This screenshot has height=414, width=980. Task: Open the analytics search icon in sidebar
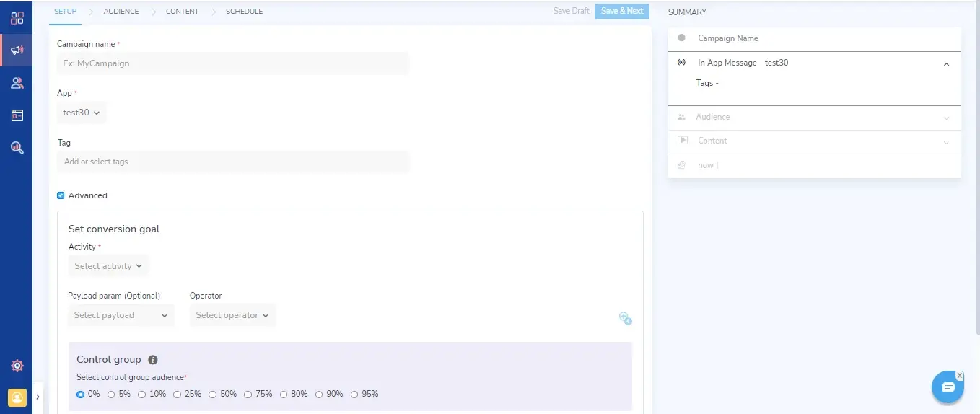17,148
